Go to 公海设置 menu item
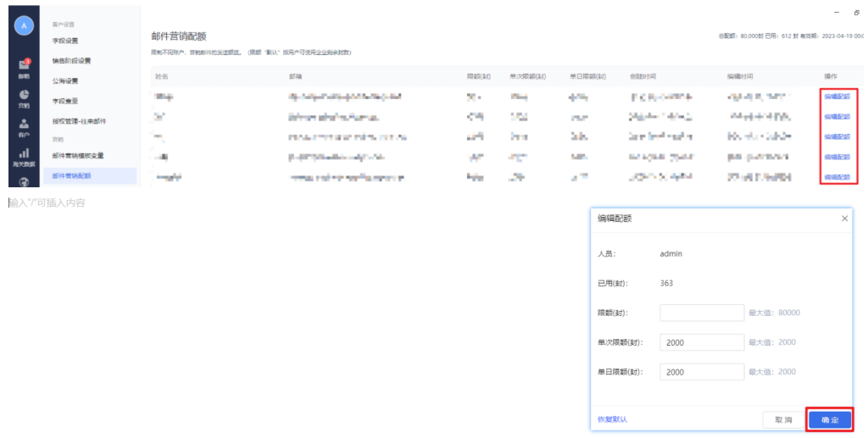Screen dimensions: 868x438 (x=65, y=81)
